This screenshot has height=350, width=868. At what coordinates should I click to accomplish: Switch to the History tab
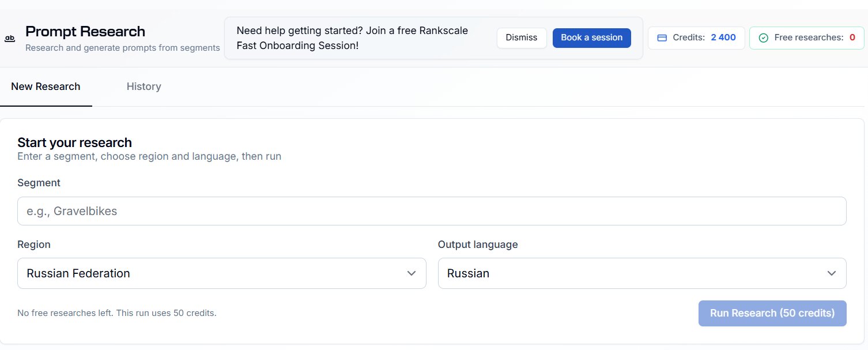tap(144, 86)
